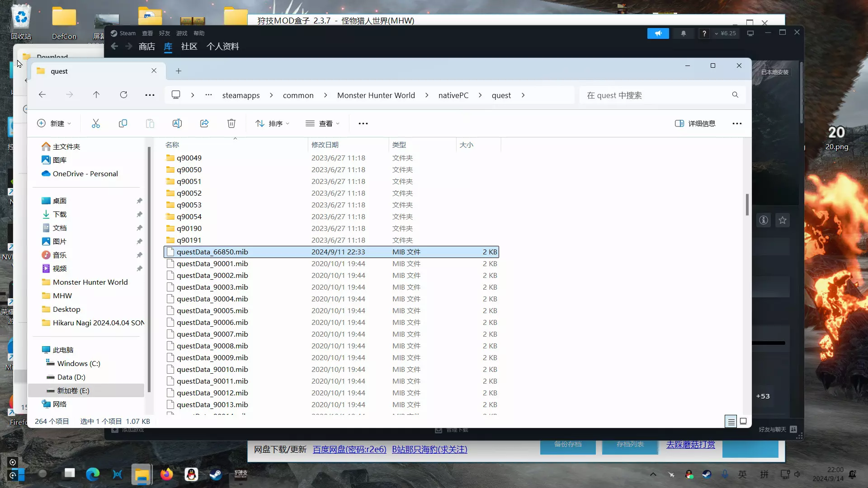The image size is (868, 488).
Task: Open the Sort dropdown menu
Action: 272,123
